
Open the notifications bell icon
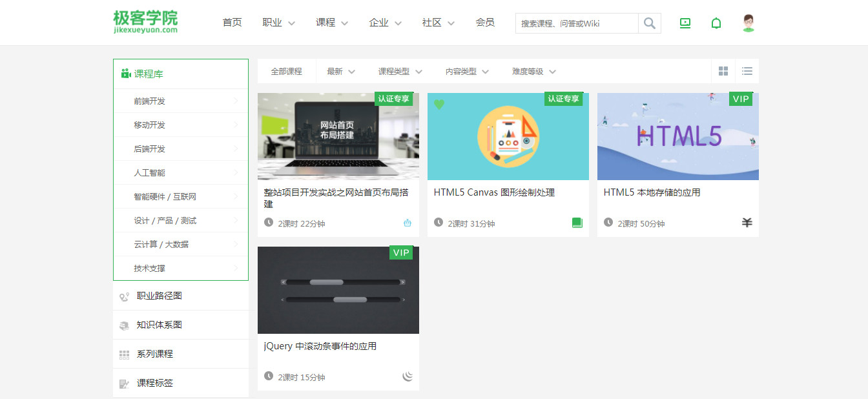point(716,23)
